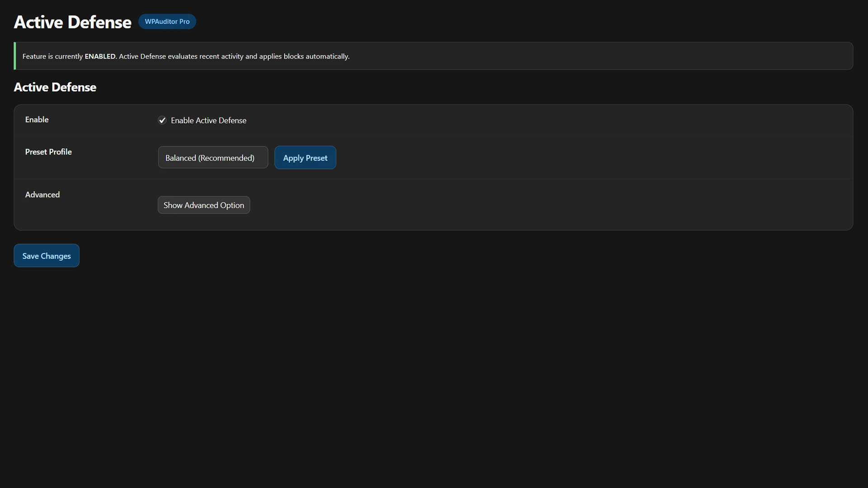
Task: Save Changes button
Action: click(47, 256)
